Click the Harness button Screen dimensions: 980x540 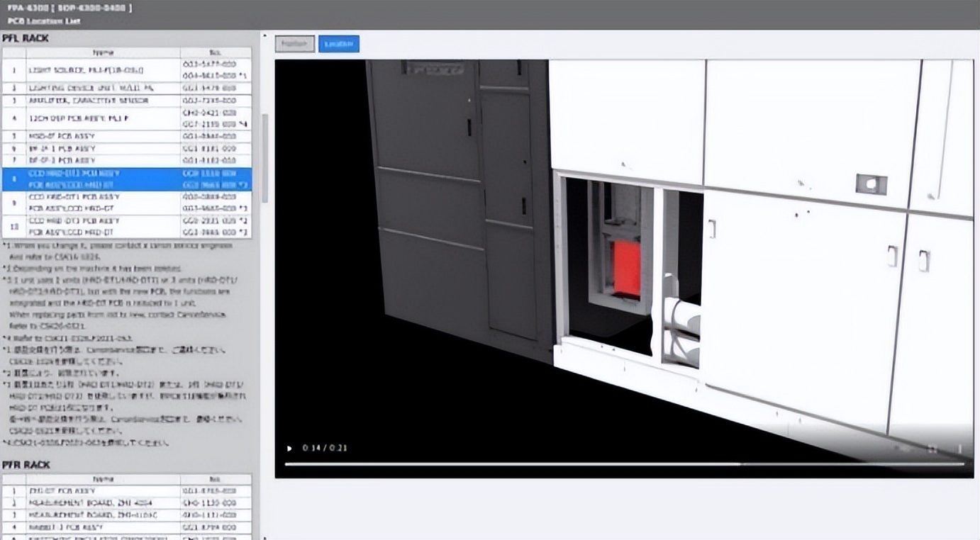click(294, 43)
